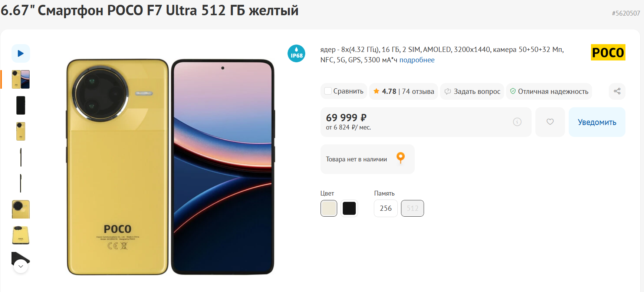644x292 pixels.
Task: Select the 256 memory option
Action: [x=386, y=208]
